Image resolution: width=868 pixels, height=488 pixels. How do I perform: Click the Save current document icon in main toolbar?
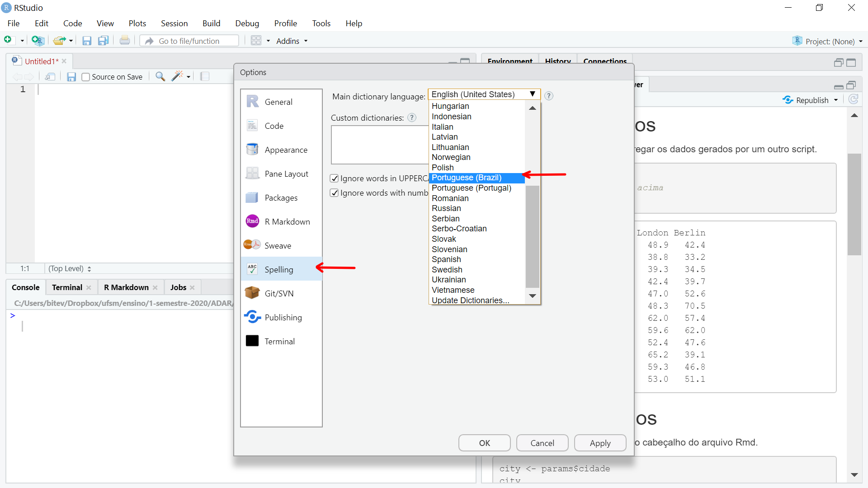tap(87, 41)
